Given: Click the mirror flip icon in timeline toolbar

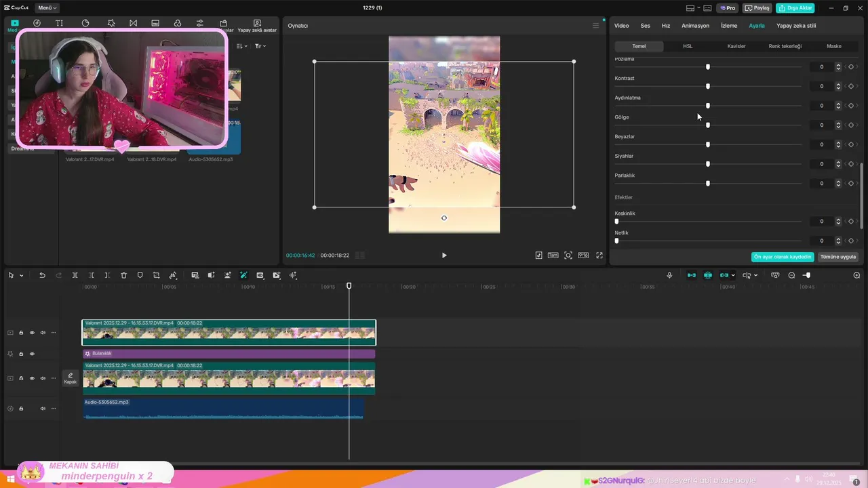Looking at the screenshot, I should [x=211, y=275].
